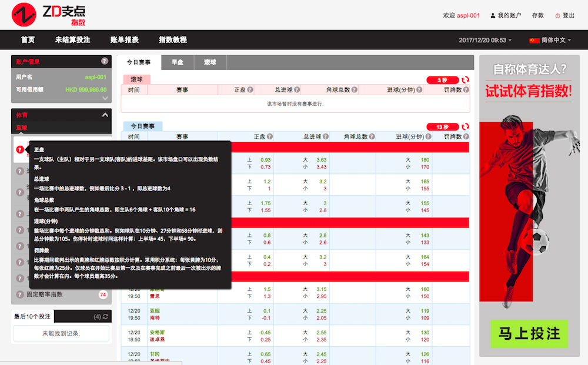The width and height of the screenshot is (588, 365).
Task: Click help icon beside 固定赔率指数
Action: 20,294
